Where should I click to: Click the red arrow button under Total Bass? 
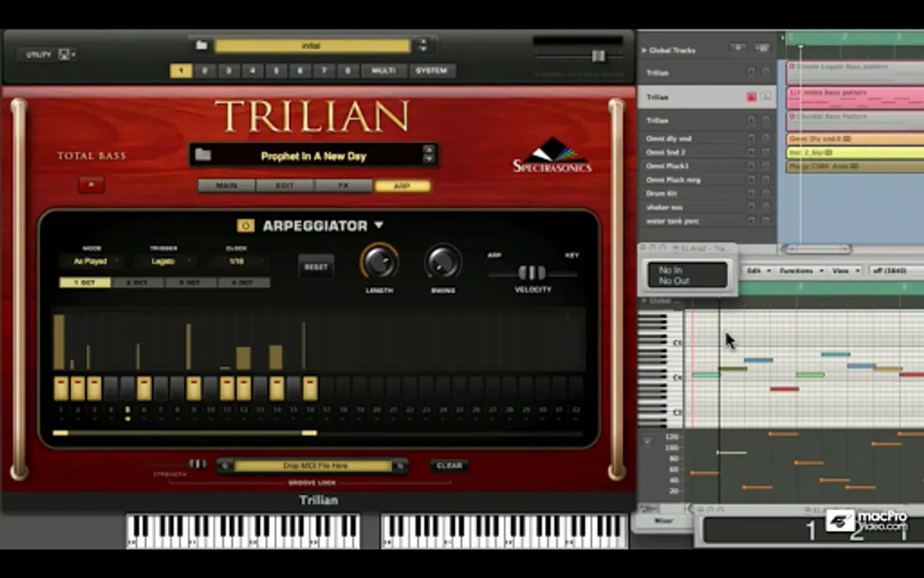click(x=91, y=184)
